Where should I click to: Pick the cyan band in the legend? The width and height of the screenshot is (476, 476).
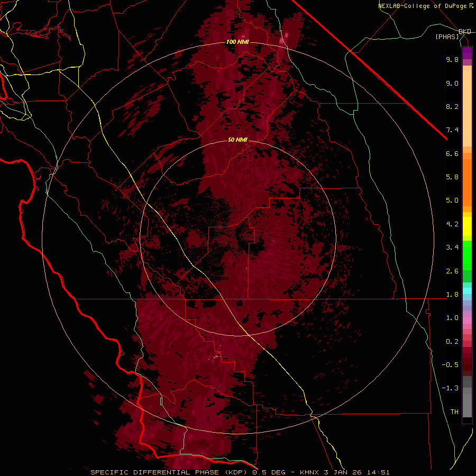click(467, 291)
